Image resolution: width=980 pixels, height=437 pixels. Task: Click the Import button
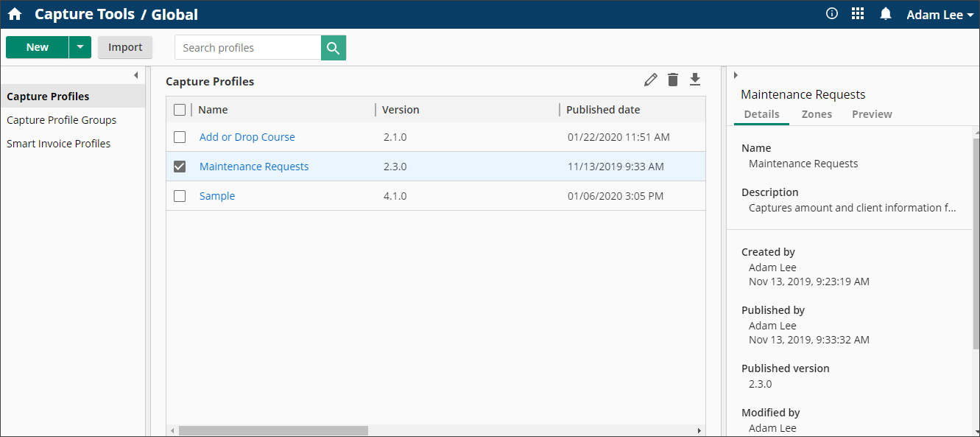124,46
